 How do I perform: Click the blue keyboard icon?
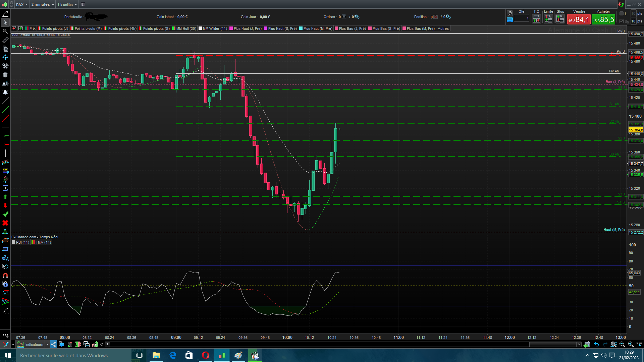pyautogui.click(x=510, y=20)
